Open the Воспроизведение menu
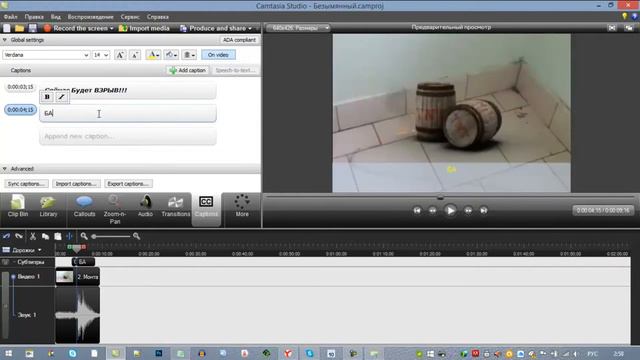640x360 pixels. click(91, 17)
